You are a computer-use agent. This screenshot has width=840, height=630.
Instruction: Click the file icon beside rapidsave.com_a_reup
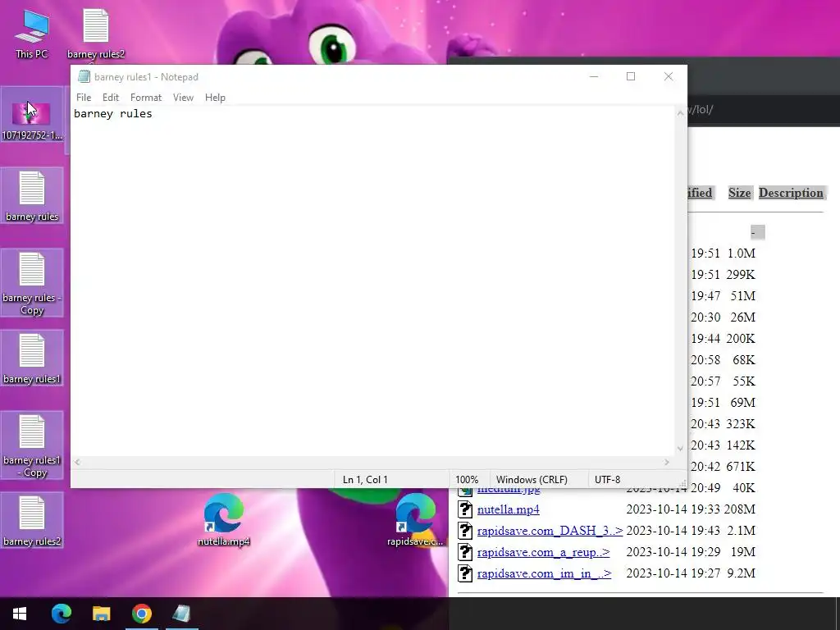click(x=465, y=552)
